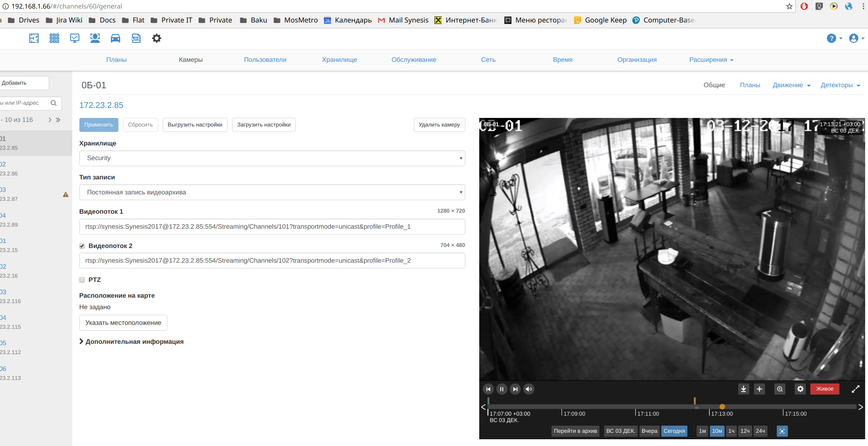This screenshot has width=868, height=446.
Task: Open the 172.23.2.85 camera link
Action: [101, 105]
